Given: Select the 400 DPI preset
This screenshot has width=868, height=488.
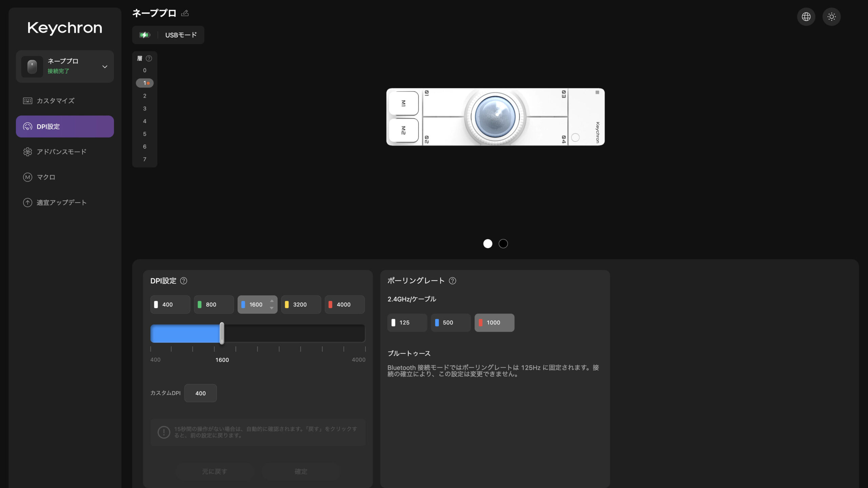Looking at the screenshot, I should click(170, 304).
